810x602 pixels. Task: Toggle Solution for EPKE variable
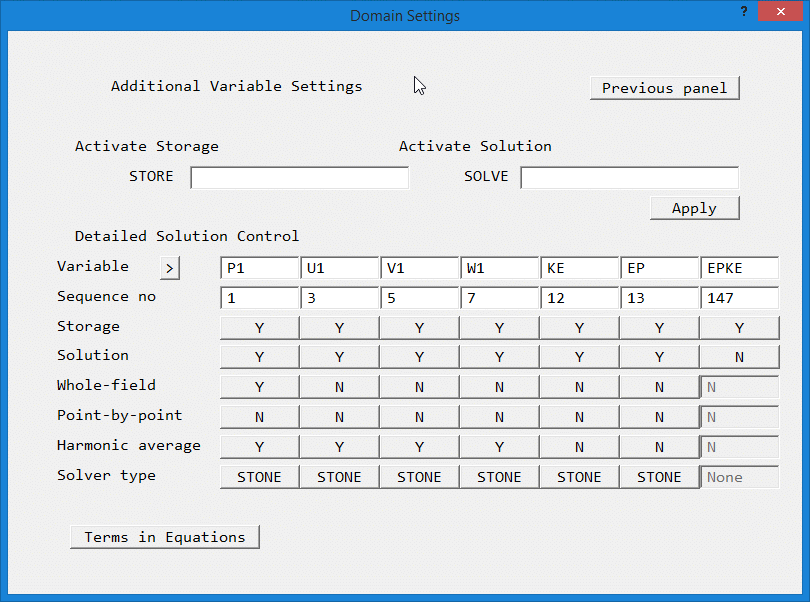(739, 357)
